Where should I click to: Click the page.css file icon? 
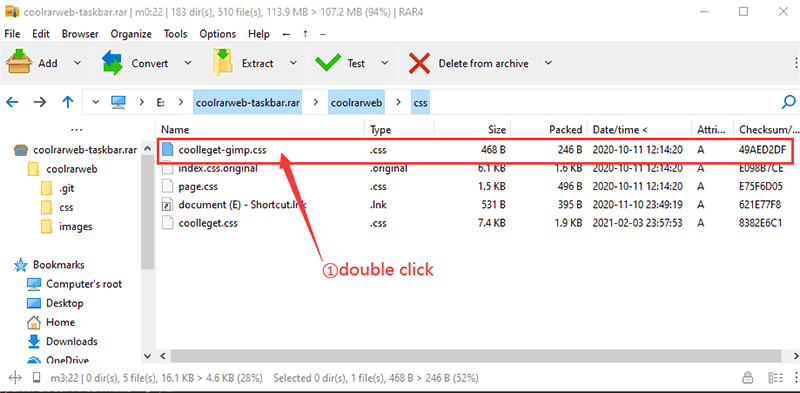pyautogui.click(x=168, y=186)
